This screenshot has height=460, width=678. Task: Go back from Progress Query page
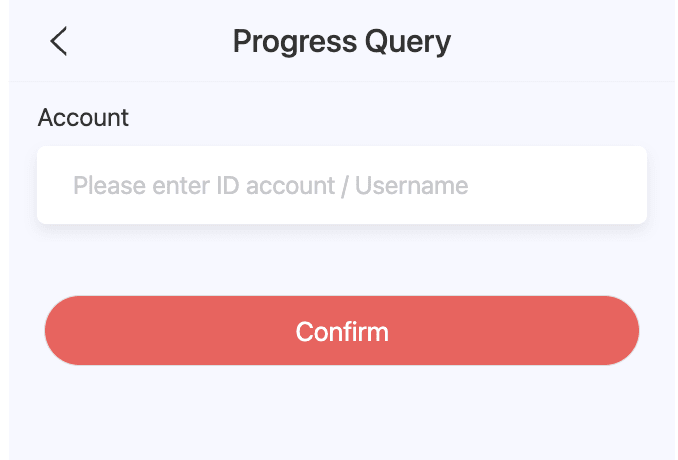(x=59, y=41)
